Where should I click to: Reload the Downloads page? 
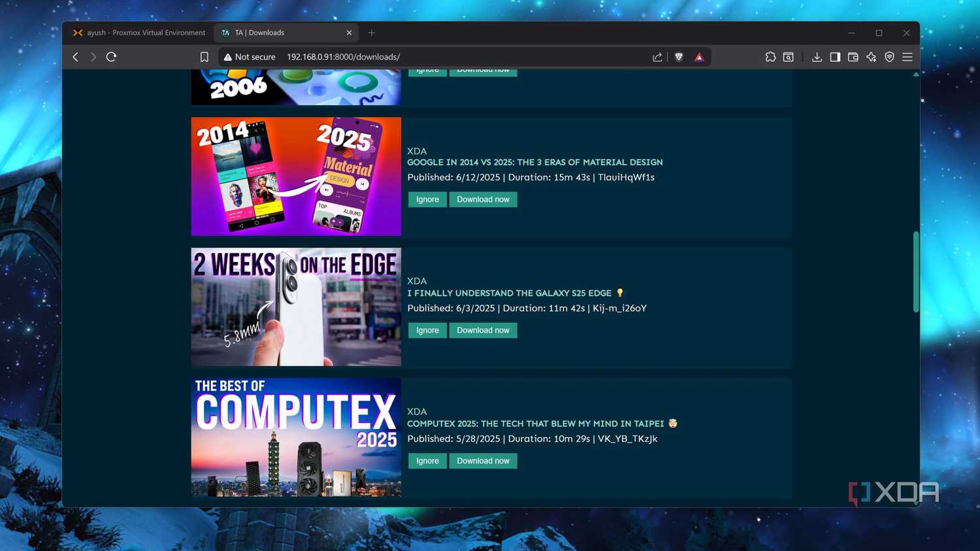pyautogui.click(x=111, y=57)
